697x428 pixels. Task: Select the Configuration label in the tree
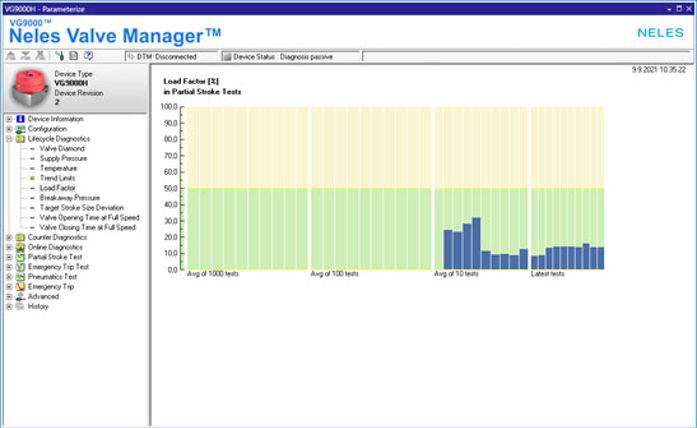click(47, 129)
